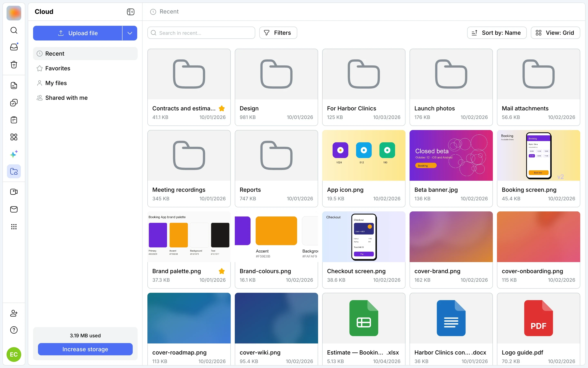Click the cover-onboarding.png file name
The height and width of the screenshot is (368, 588).
532,271
